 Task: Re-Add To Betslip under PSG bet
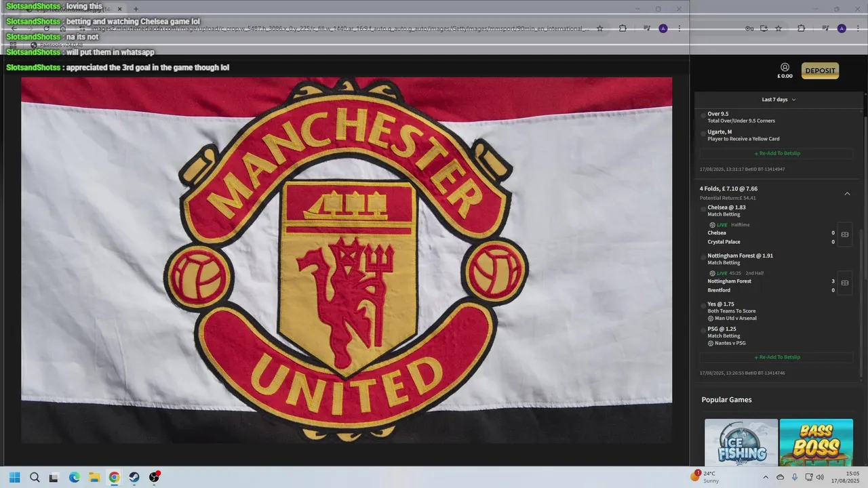click(776, 357)
